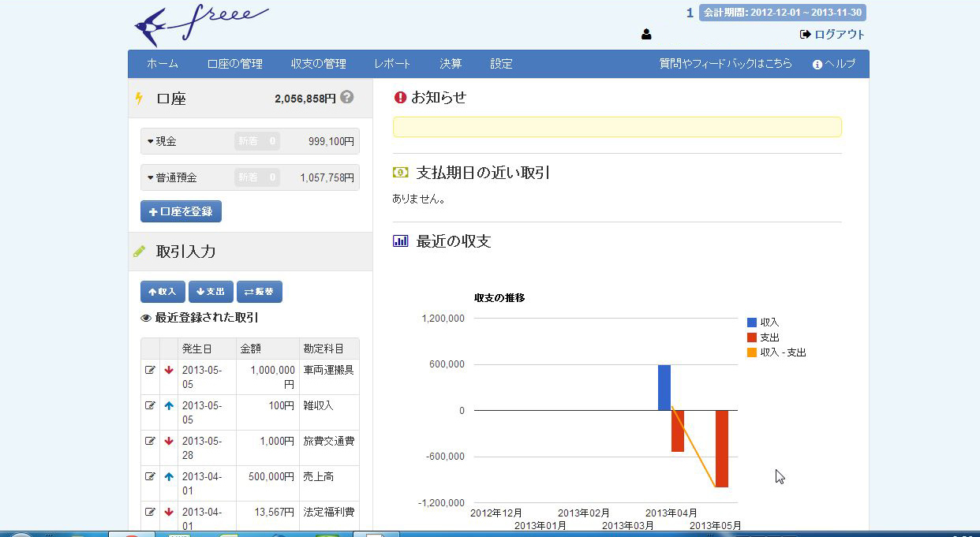
Task: Click the yellow notification box under お知らせ
Action: (x=617, y=127)
